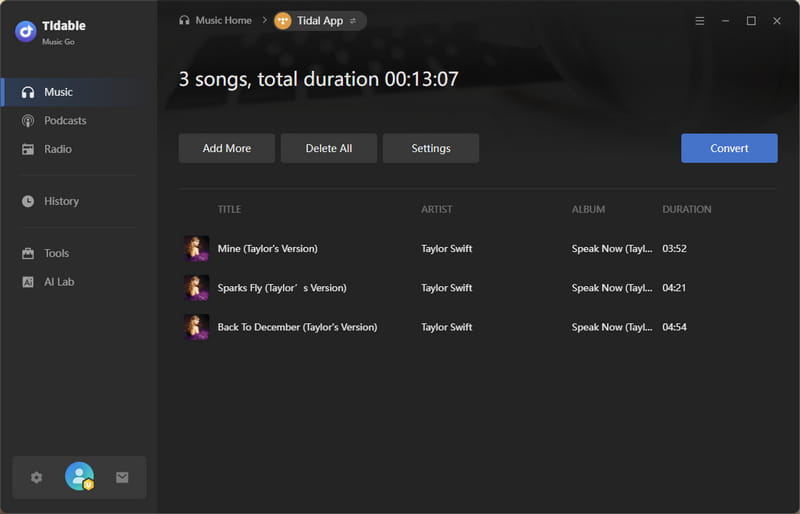
Task: Close the Tidable window
Action: 777,21
